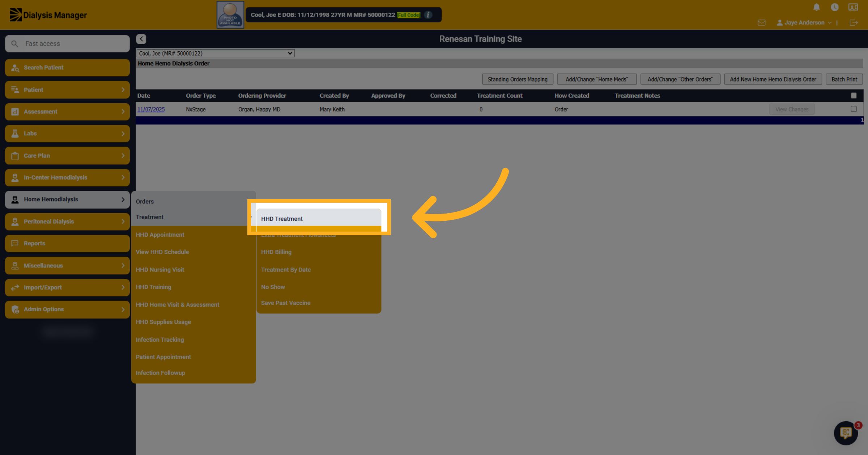
Task: Focus the Fast access search field
Action: pyautogui.click(x=68, y=44)
